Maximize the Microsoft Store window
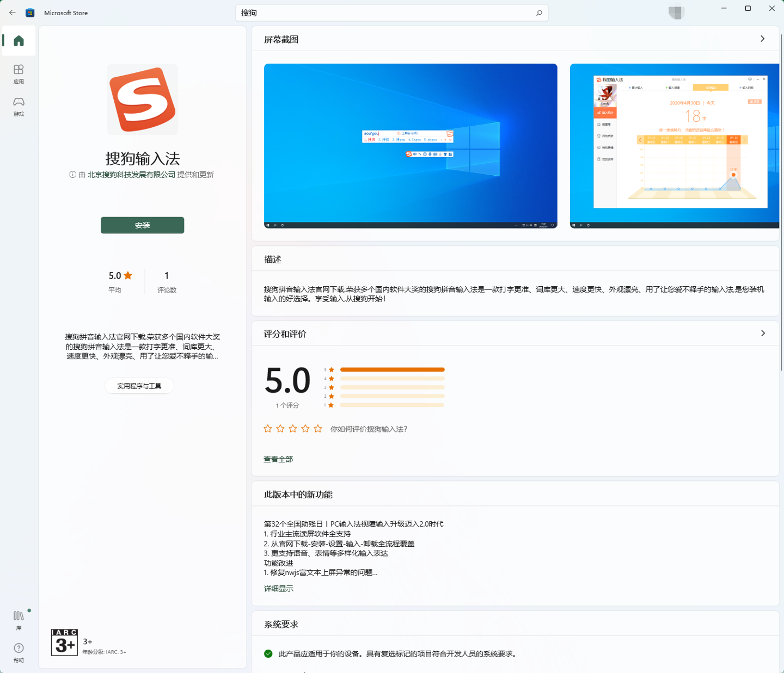This screenshot has width=784, height=673. 748,9
